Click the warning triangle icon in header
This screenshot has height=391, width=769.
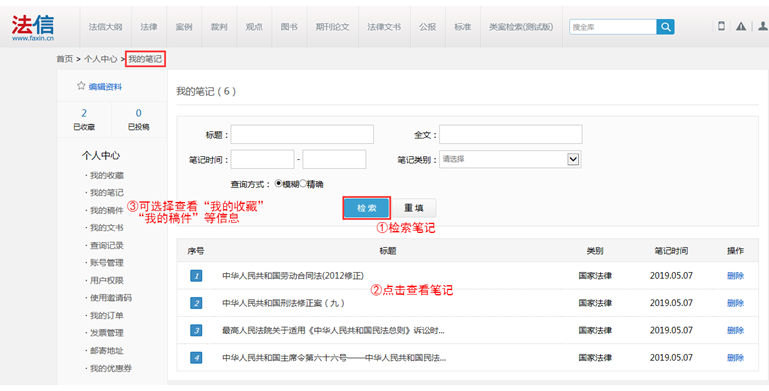point(741,26)
